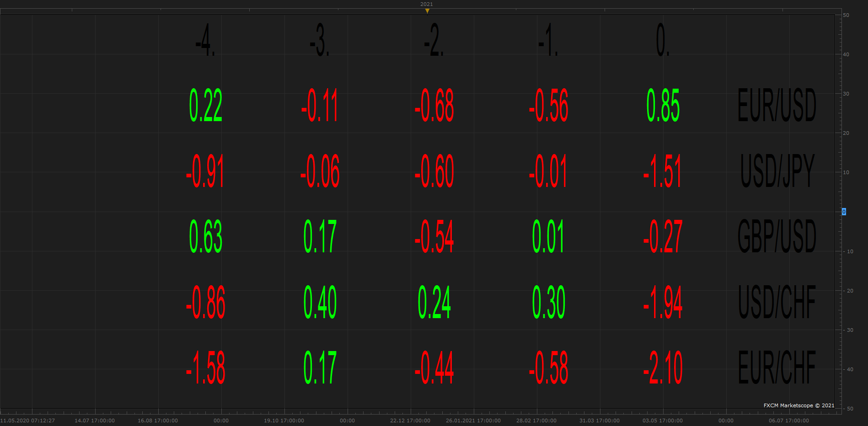
Task: Click EUR/USD value 0.22
Action: pos(206,106)
